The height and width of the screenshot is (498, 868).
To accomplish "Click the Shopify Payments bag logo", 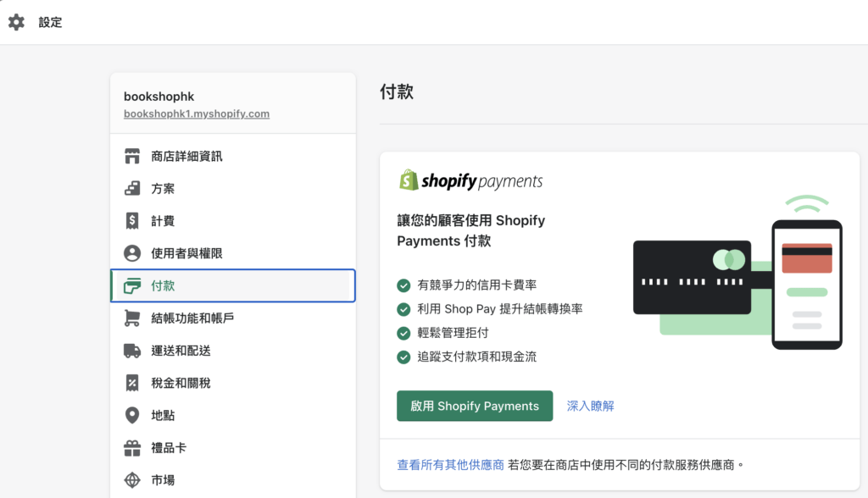I will (x=409, y=180).
